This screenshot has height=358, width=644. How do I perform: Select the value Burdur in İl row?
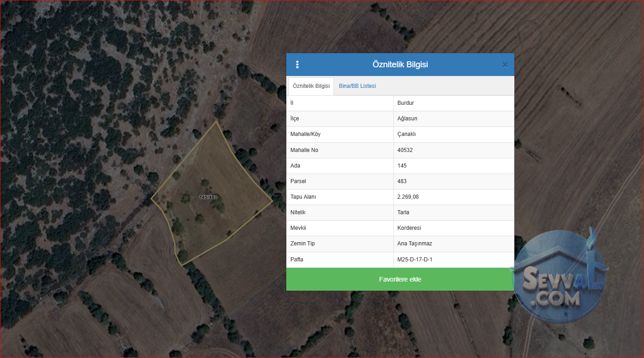pyautogui.click(x=406, y=103)
